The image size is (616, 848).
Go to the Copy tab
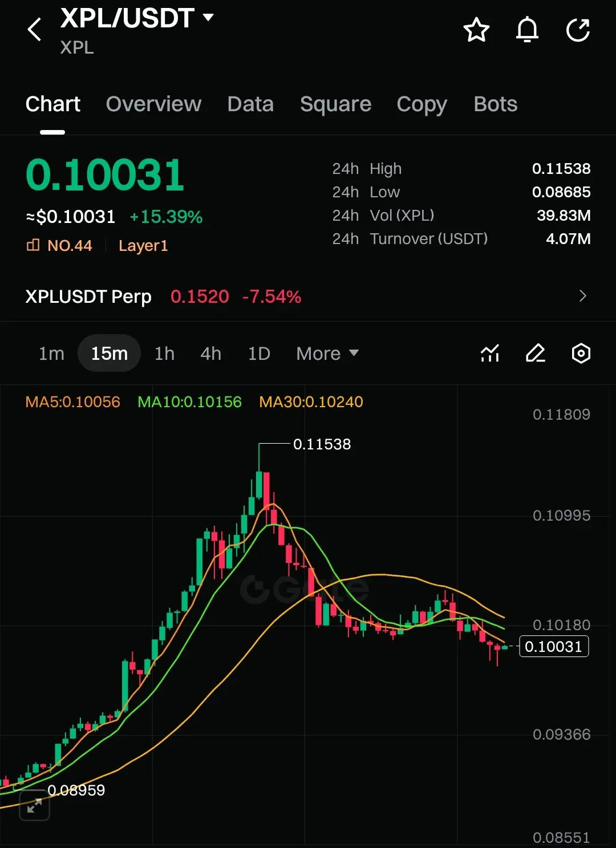tap(422, 104)
